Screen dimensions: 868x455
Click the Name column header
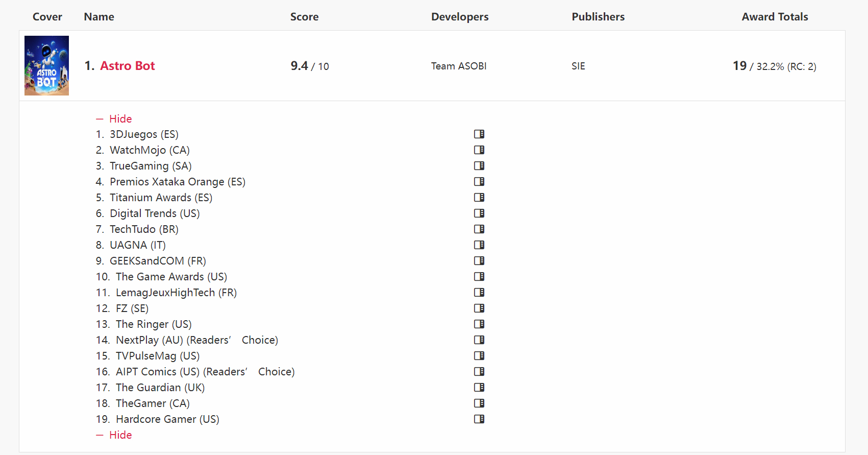coord(99,17)
